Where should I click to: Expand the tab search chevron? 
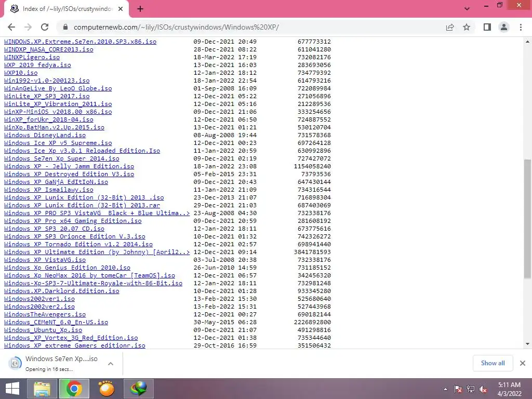click(467, 9)
